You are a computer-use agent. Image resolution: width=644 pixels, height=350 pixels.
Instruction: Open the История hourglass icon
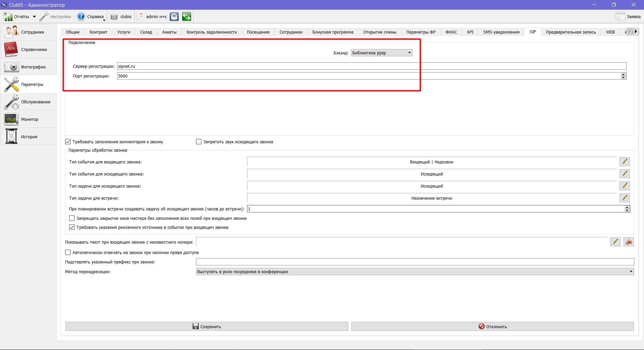coord(11,137)
